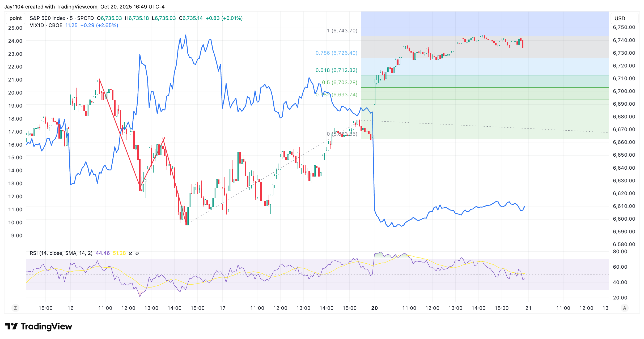The image size is (644, 339).
Task: Open the RSI (14, close, SMA) indicator legend
Action: pyautogui.click(x=61, y=253)
